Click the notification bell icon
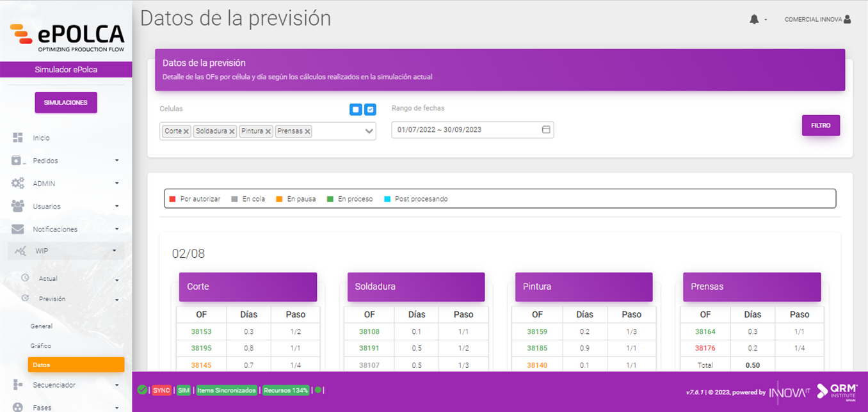 pos(754,19)
